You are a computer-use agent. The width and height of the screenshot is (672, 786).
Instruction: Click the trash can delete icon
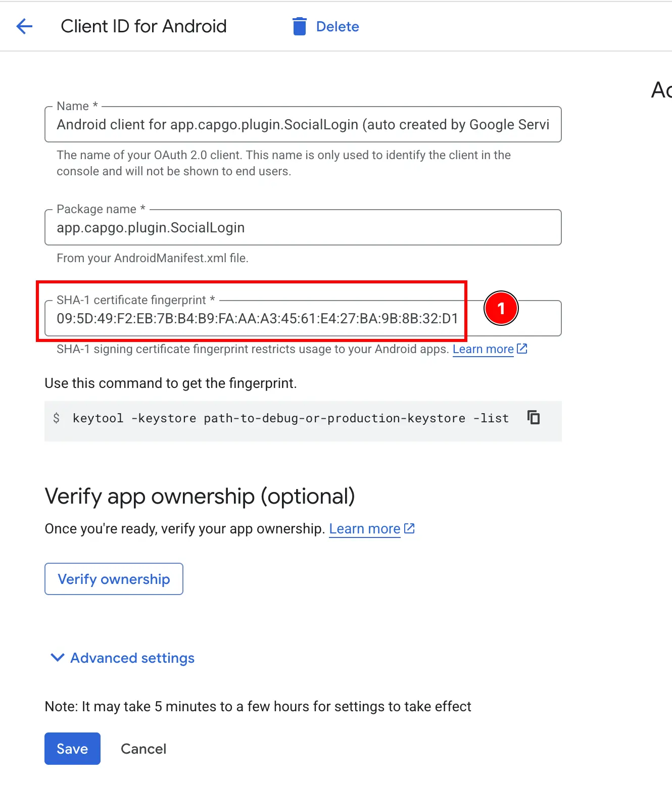tap(299, 26)
